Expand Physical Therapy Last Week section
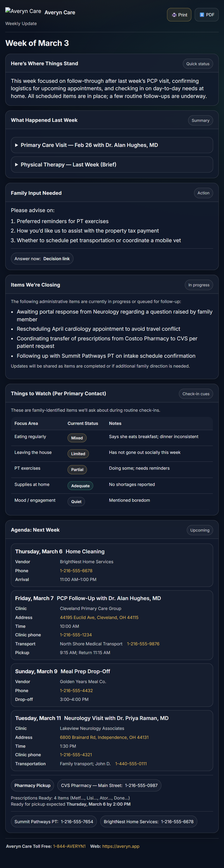 tap(68, 165)
